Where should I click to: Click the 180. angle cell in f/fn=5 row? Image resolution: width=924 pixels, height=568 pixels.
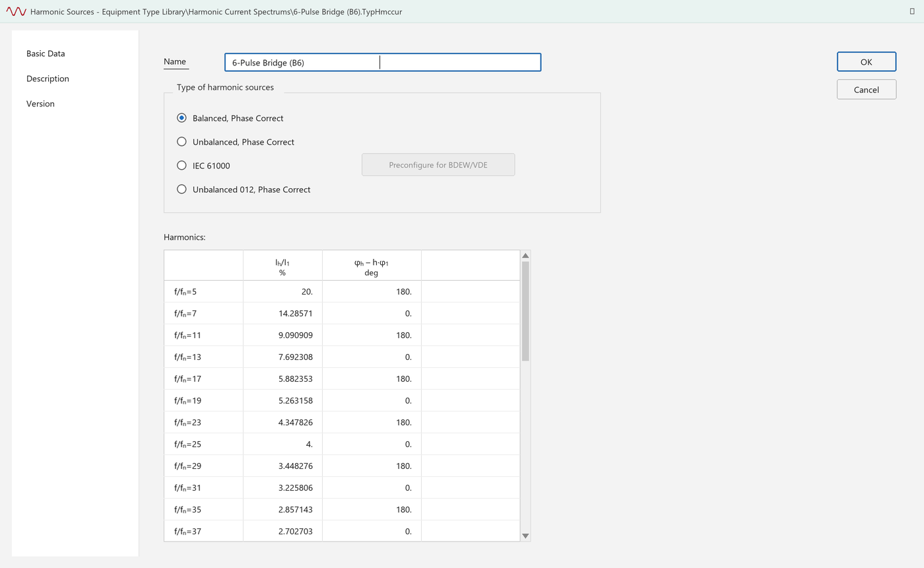[x=372, y=291]
